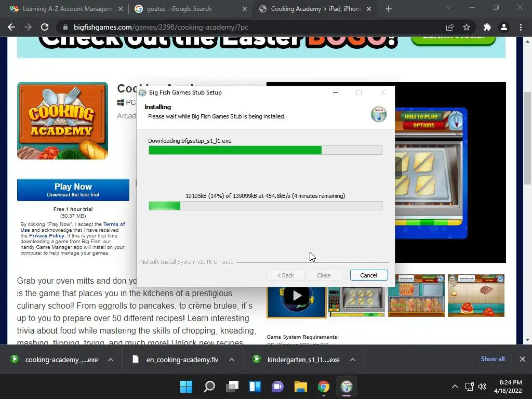532x399 pixels.
Task: Close the Google Search tab
Action: point(245,9)
